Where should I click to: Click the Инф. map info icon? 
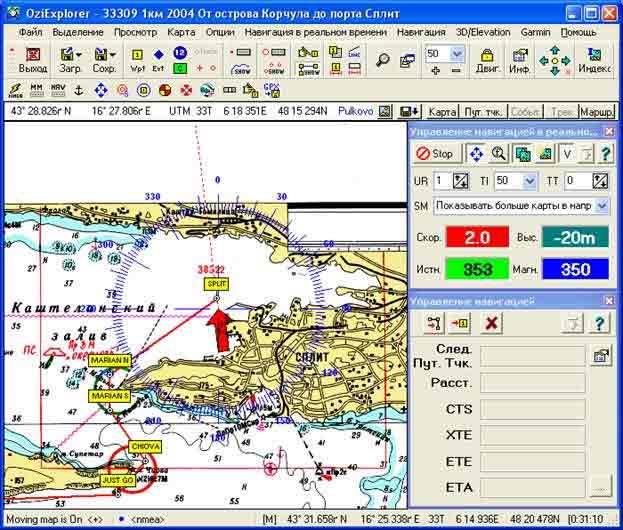point(519,60)
